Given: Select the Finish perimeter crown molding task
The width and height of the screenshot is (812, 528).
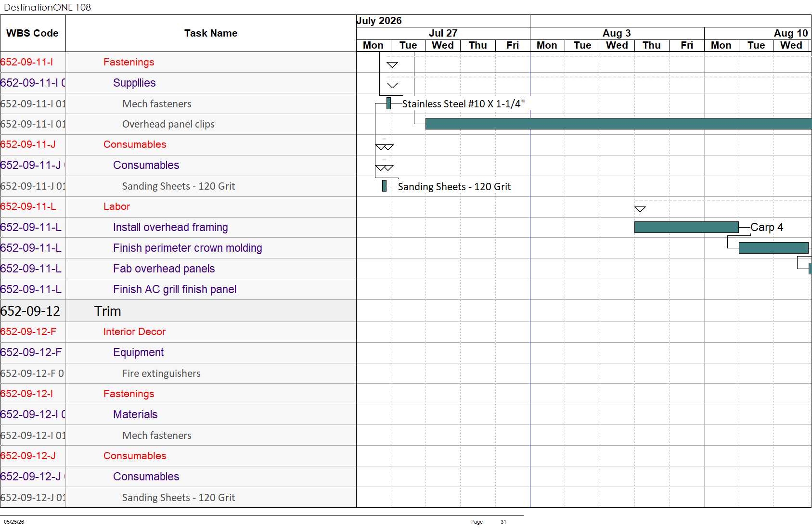Looking at the screenshot, I should pyautogui.click(x=178, y=248).
